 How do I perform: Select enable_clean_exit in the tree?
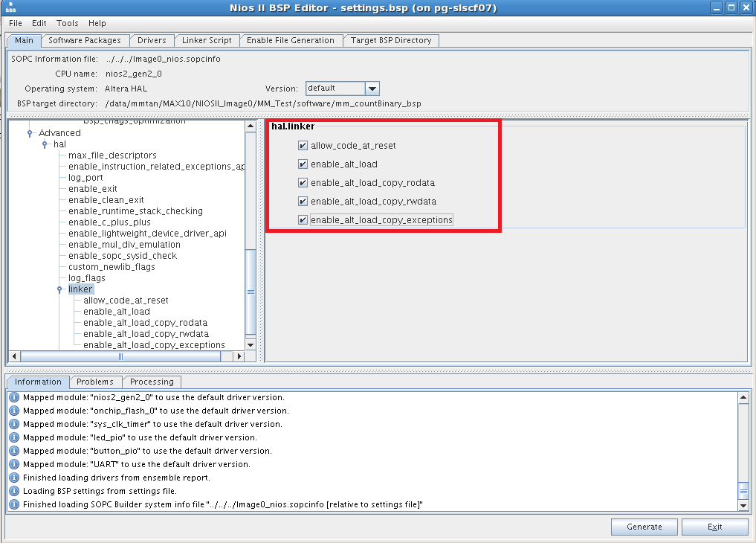tap(106, 199)
